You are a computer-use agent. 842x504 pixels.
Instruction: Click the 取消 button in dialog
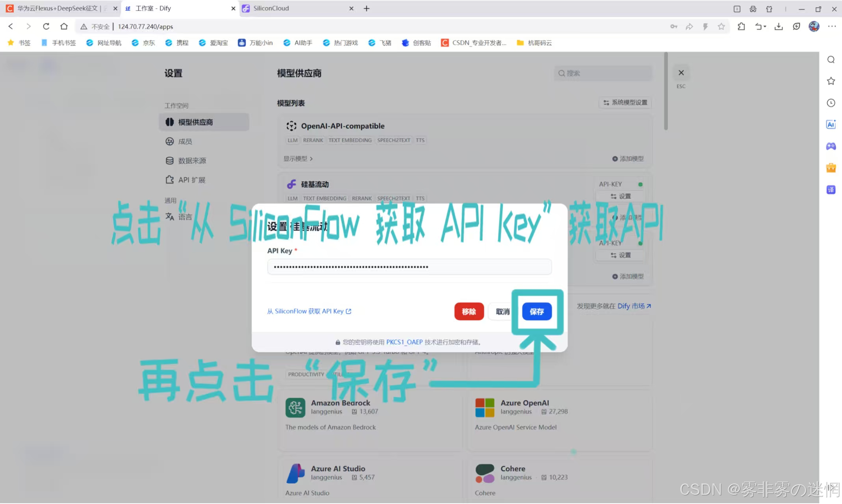click(502, 311)
